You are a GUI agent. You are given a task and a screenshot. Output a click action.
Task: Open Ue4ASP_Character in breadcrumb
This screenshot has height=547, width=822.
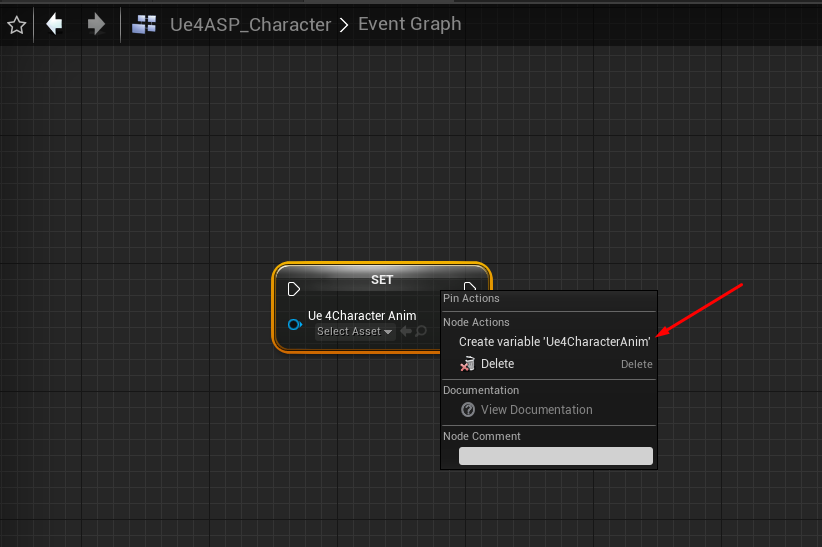(x=251, y=25)
